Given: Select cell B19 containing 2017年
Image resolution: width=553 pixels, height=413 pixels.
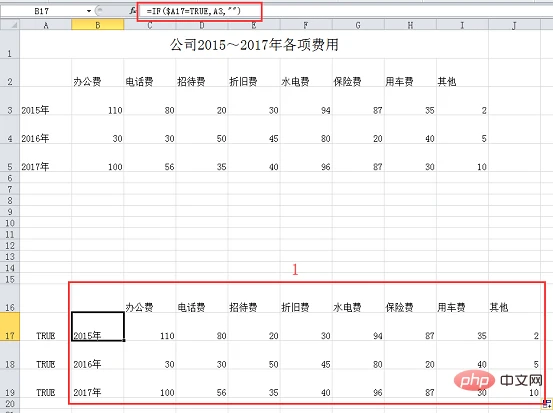Looking at the screenshot, I should [x=98, y=384].
